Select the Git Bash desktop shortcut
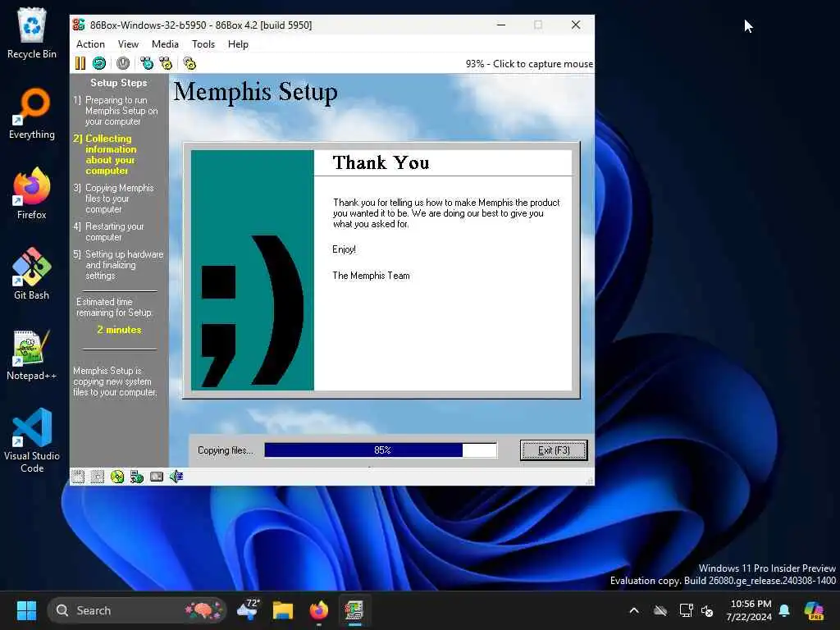Screen dimensions: 840x630 (32, 274)
